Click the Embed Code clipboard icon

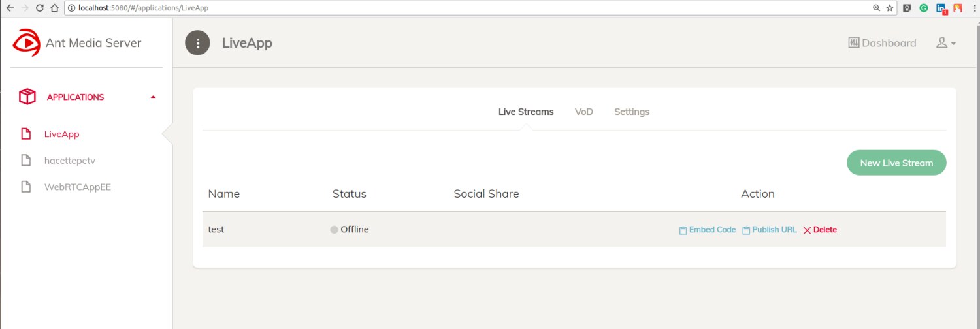pyautogui.click(x=683, y=230)
